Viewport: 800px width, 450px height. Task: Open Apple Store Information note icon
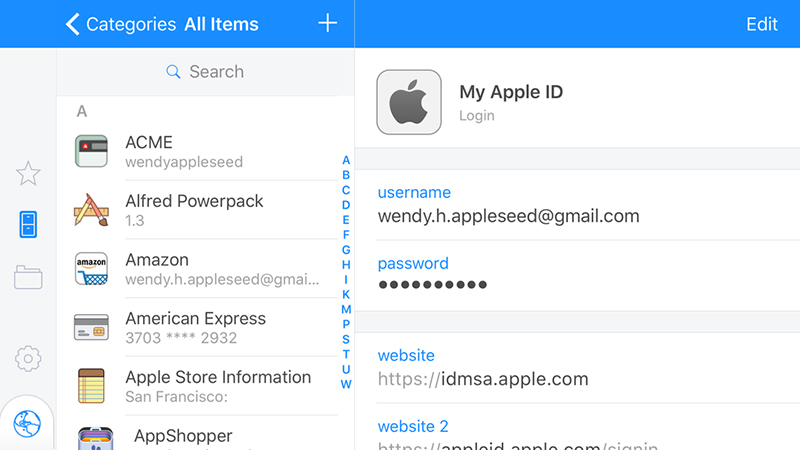pyautogui.click(x=91, y=386)
